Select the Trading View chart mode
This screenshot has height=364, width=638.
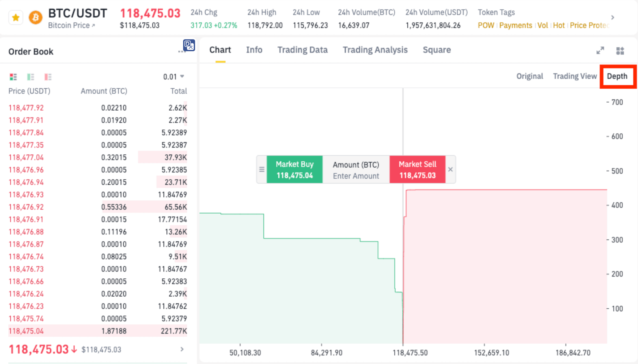click(575, 76)
